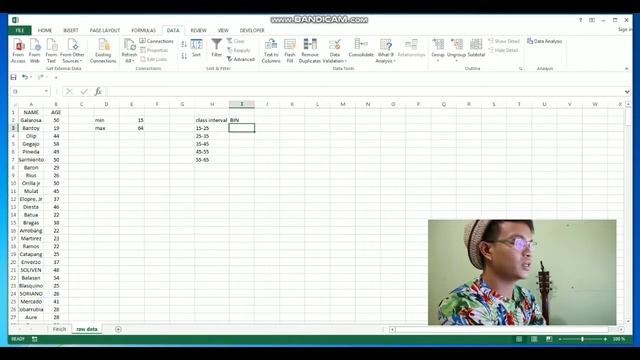Open the Excel Help question mark

[580, 20]
